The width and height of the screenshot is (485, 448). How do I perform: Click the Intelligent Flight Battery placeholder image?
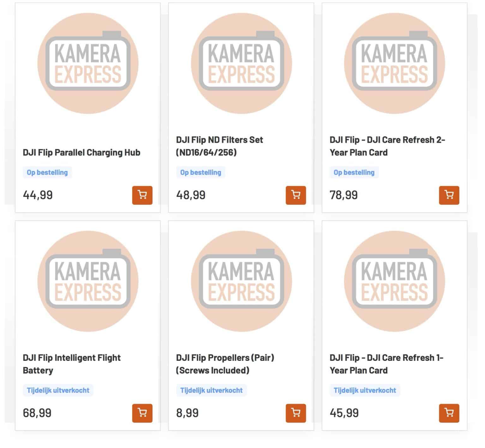tap(88, 281)
